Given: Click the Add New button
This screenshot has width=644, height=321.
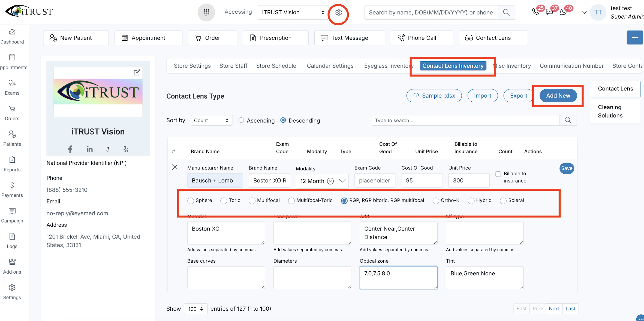Looking at the screenshot, I should (558, 96).
